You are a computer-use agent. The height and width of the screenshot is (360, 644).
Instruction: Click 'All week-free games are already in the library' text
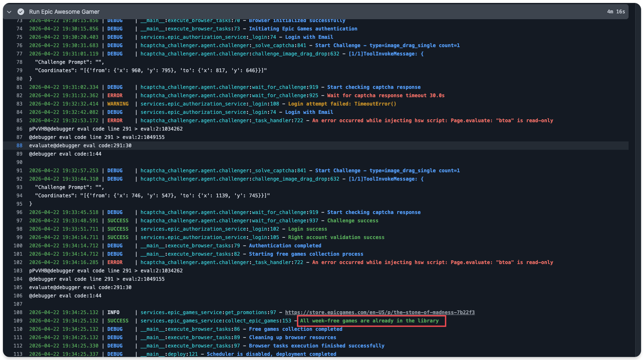point(369,321)
